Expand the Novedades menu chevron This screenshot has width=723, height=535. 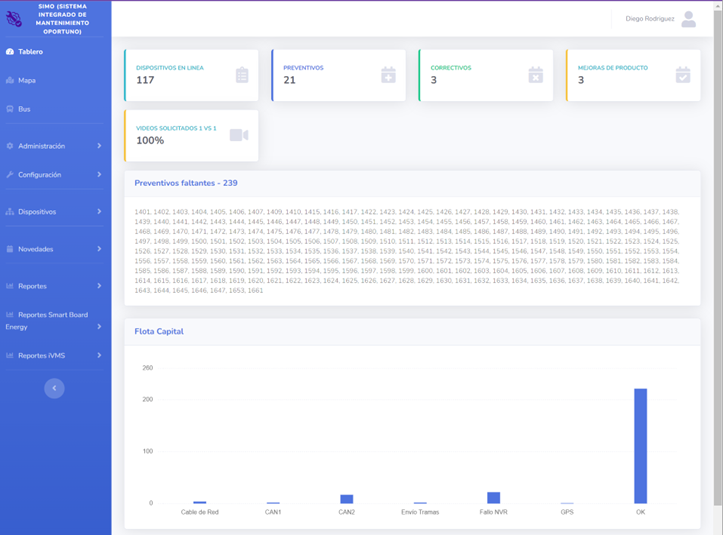tap(99, 249)
